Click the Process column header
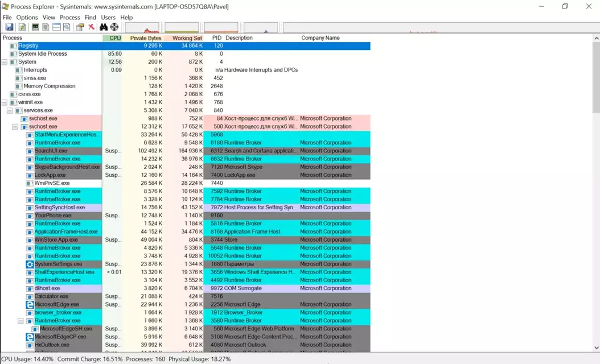The width and height of the screenshot is (600, 364). [x=13, y=38]
